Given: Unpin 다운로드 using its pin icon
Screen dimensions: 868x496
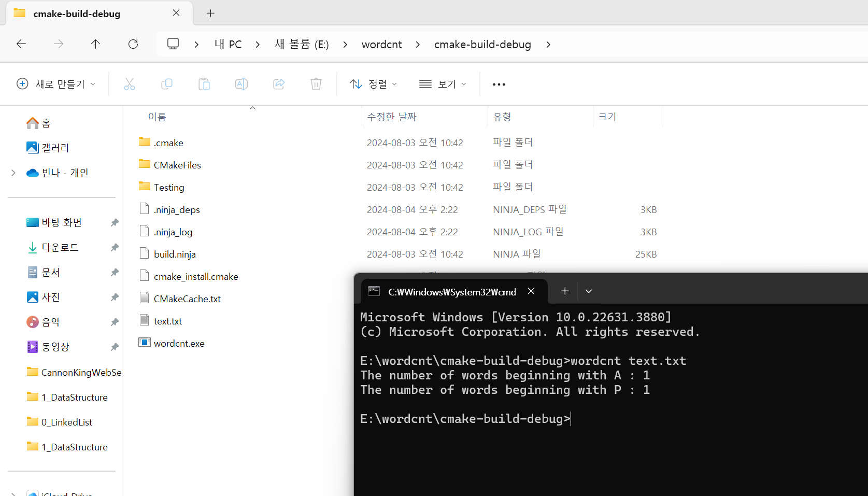Looking at the screenshot, I should point(115,247).
